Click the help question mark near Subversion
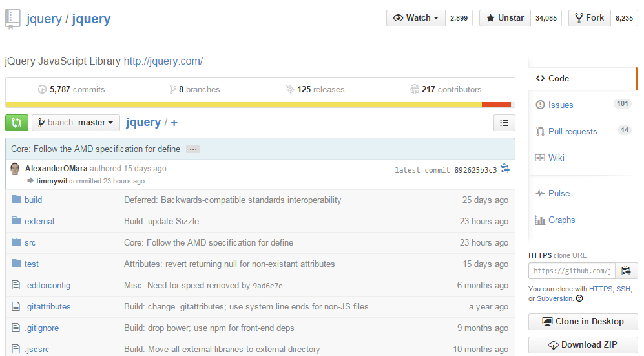The width and height of the screenshot is (644, 356). point(579,298)
